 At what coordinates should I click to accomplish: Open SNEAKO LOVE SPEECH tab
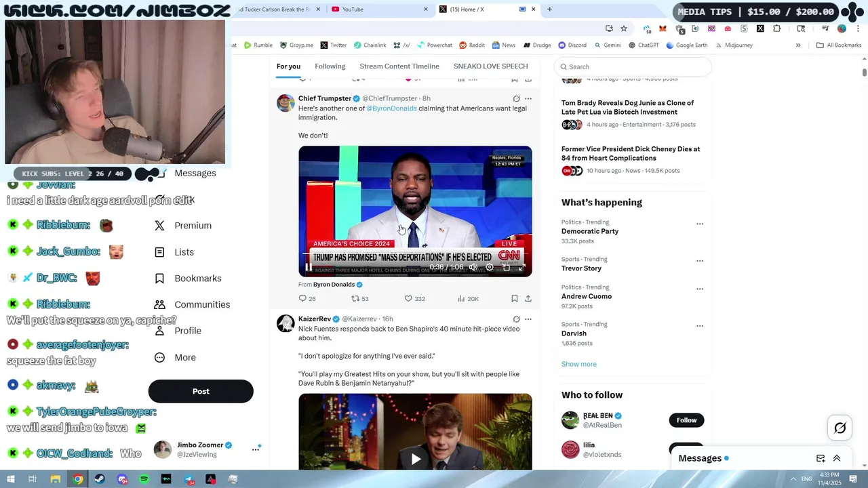coord(491,66)
